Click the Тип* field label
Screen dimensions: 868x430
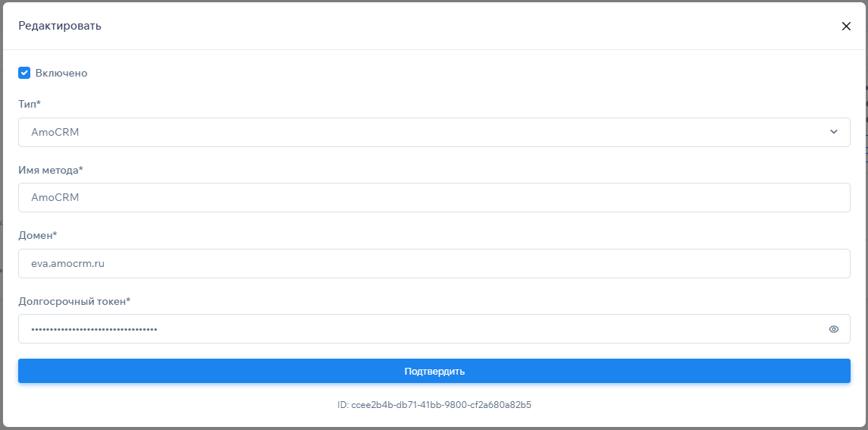pyautogui.click(x=30, y=104)
